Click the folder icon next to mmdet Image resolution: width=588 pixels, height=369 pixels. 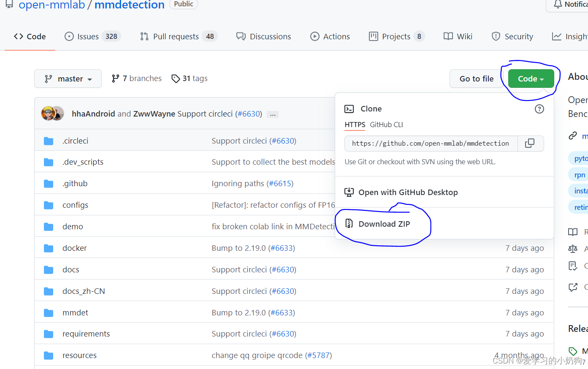pos(49,313)
